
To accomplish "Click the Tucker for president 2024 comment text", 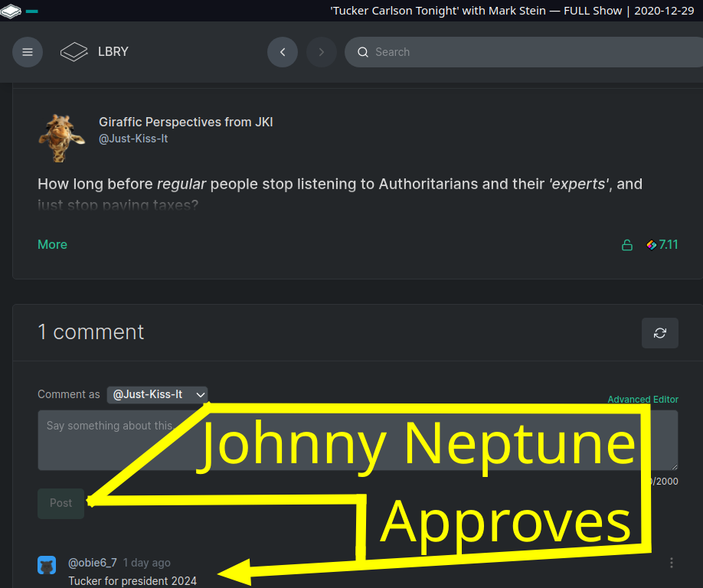I will tap(132, 581).
